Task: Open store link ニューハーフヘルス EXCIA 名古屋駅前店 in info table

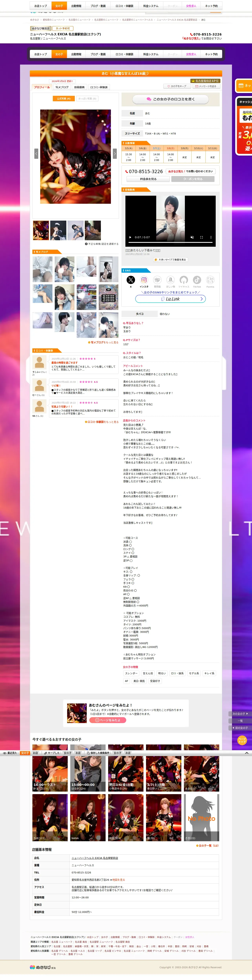Action: [x=95, y=858]
